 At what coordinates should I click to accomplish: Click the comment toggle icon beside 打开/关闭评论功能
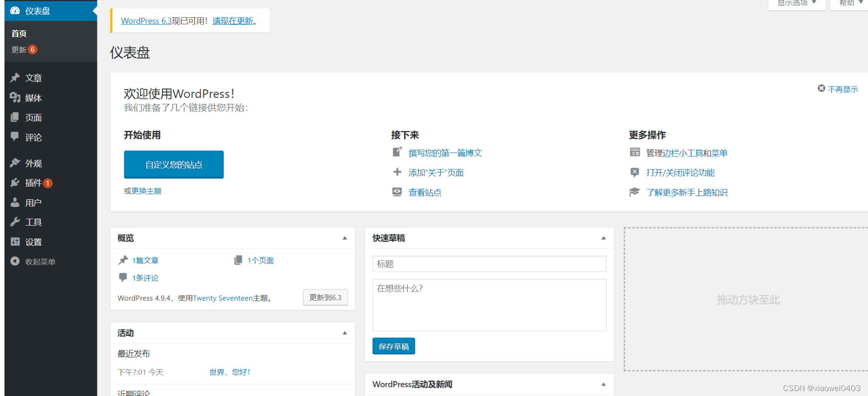[635, 172]
